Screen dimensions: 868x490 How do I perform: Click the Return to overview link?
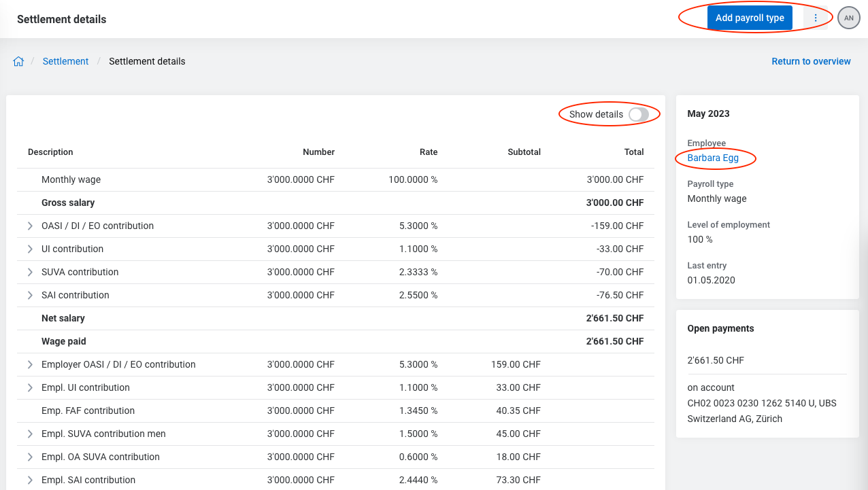pos(811,61)
